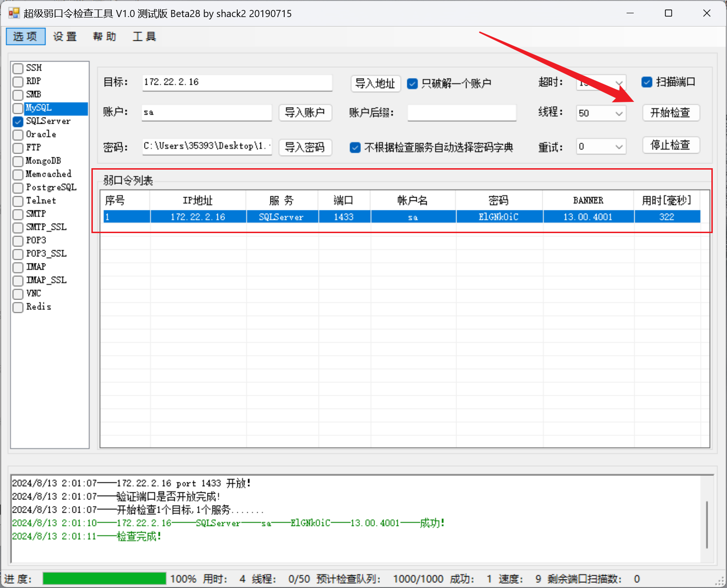Click the 导入地址 button

[376, 83]
